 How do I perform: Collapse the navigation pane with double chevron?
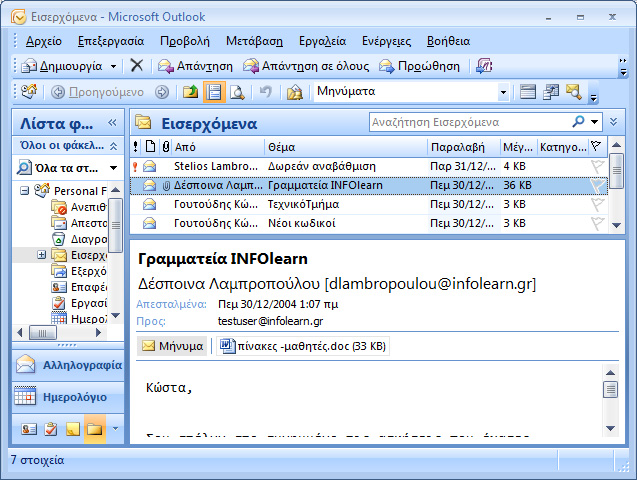tap(113, 122)
